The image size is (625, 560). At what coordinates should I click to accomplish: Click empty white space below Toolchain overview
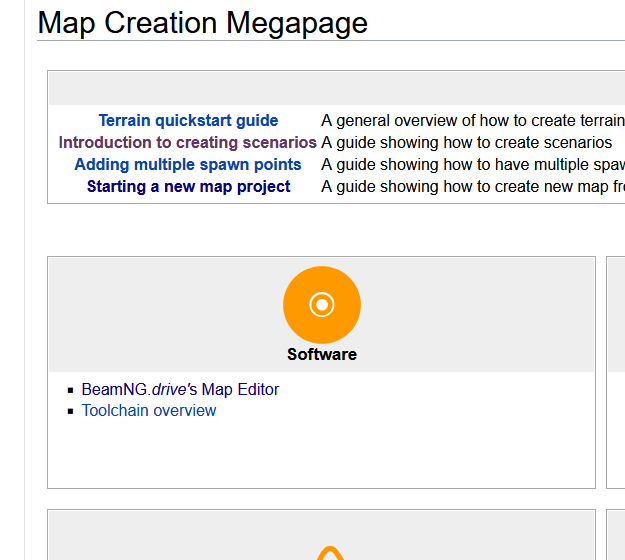[x=320, y=455]
